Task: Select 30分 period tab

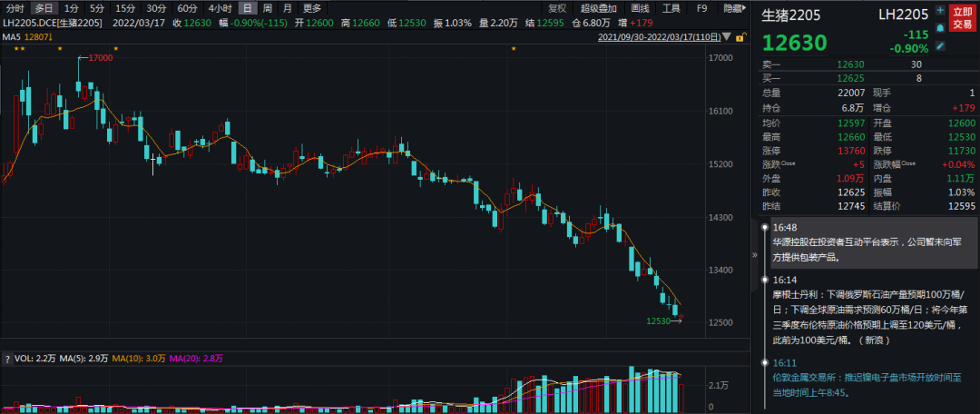Action: (156, 9)
